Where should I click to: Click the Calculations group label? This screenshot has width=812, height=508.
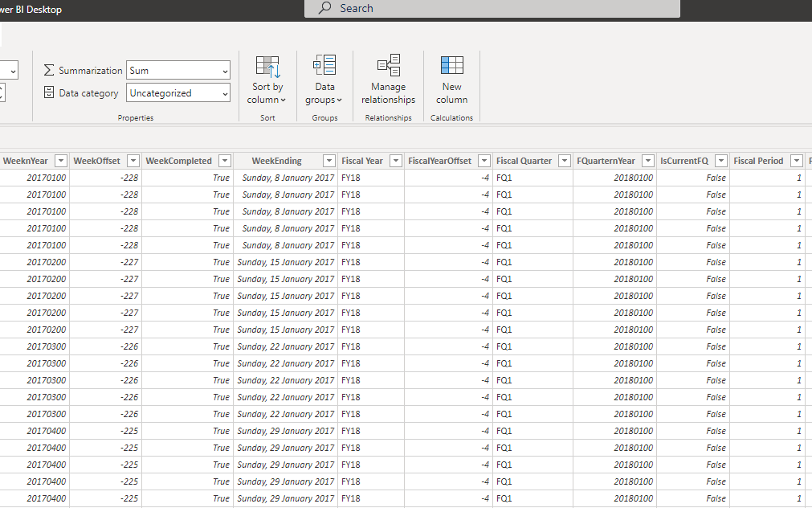[451, 117]
